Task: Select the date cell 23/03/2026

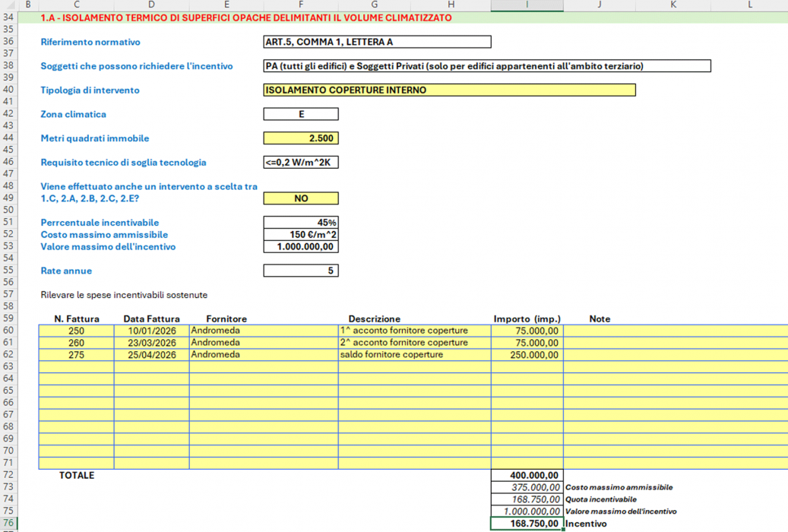Action: pyautogui.click(x=152, y=343)
